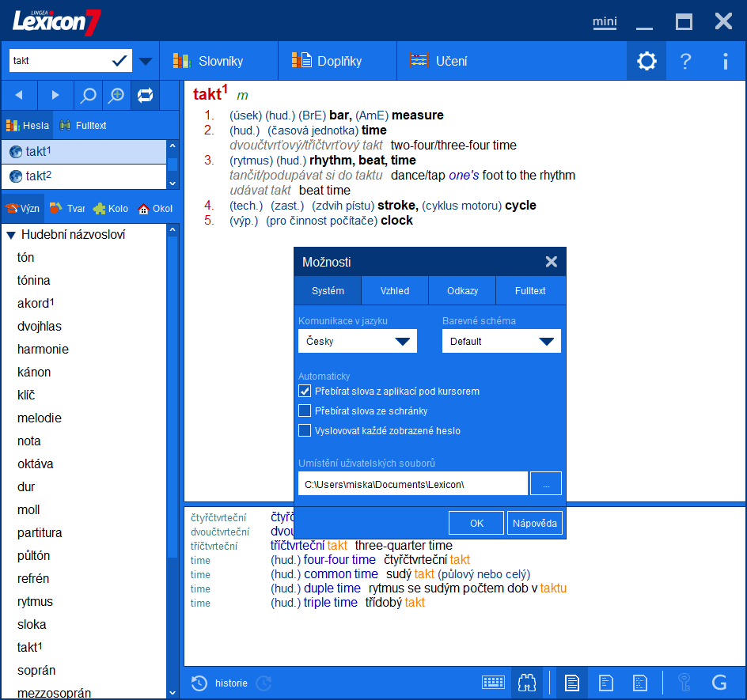747x700 pixels.
Task: Open the Fulltext tab in Možnosti
Action: tap(530, 290)
